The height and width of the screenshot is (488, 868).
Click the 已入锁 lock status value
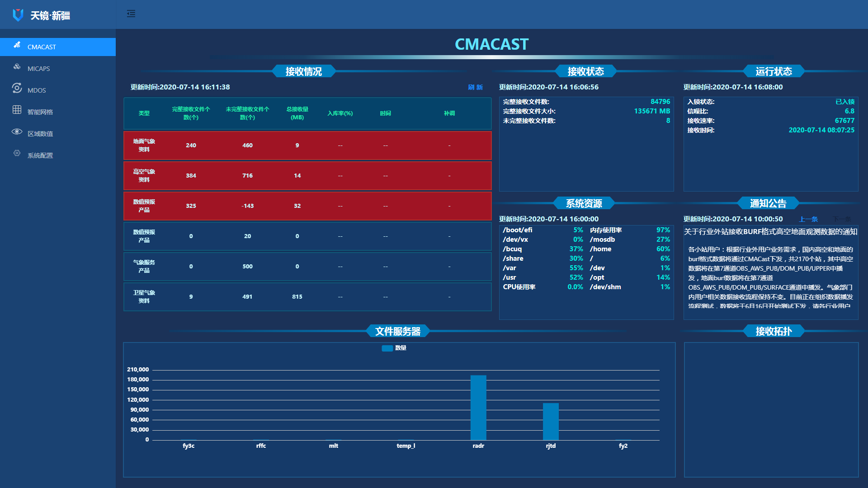pos(845,102)
